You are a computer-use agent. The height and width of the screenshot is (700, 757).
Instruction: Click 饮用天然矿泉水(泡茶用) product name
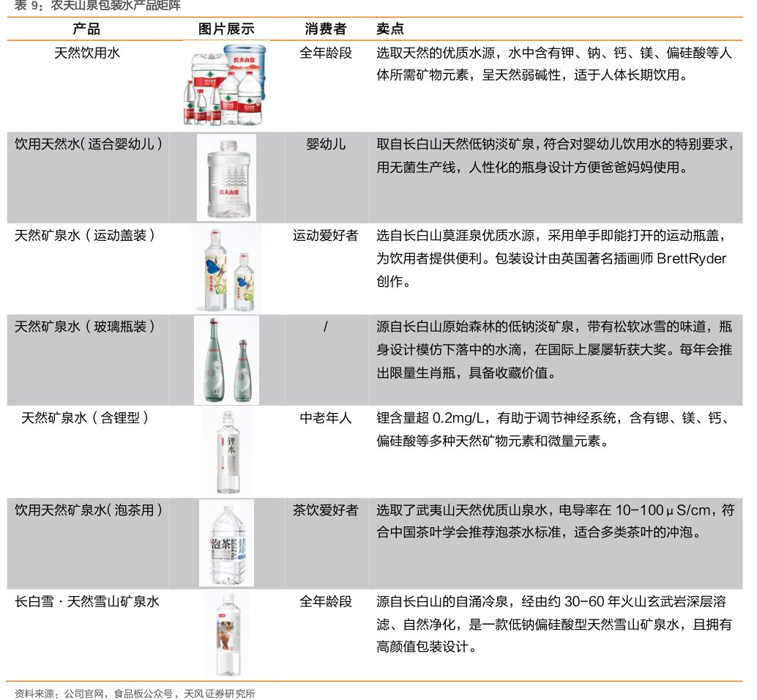(89, 510)
